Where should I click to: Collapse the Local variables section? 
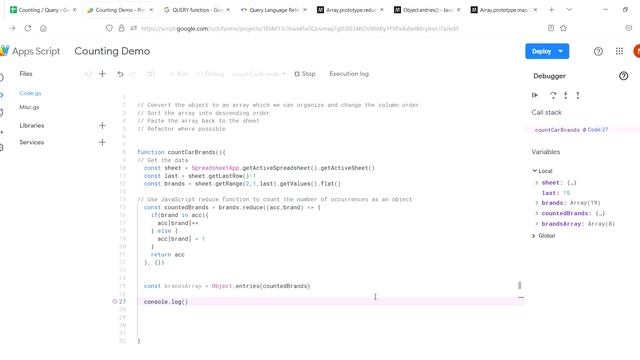pos(534,171)
